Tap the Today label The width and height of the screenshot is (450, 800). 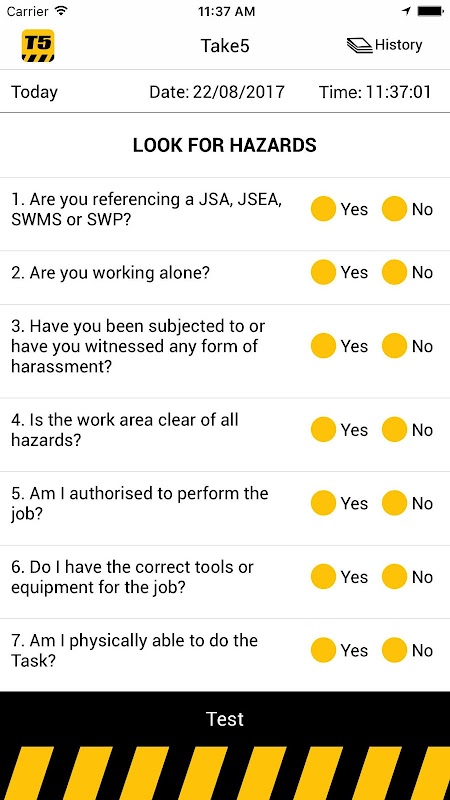click(34, 92)
